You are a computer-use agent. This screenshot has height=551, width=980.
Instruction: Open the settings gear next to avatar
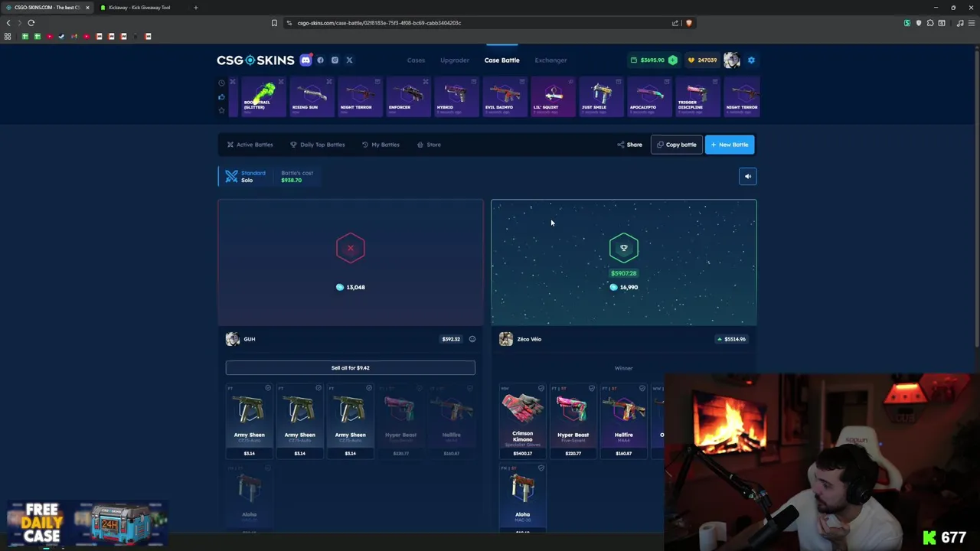click(751, 60)
